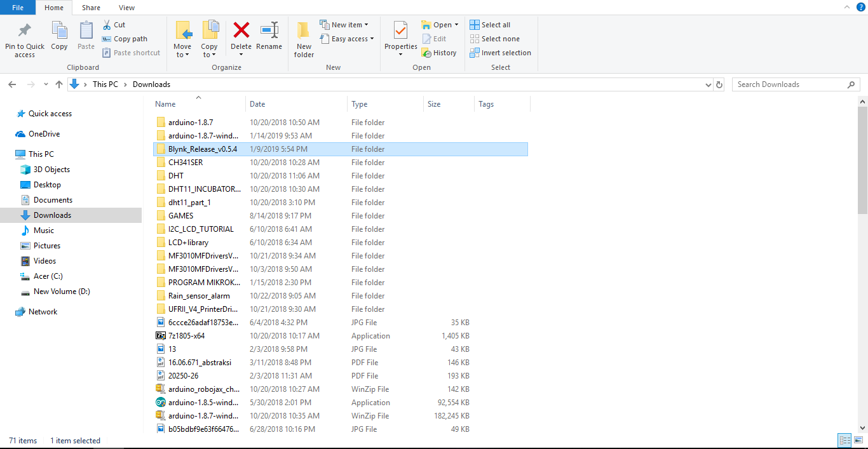
Task: Open 3D Objects in navigation pane
Action: click(x=51, y=170)
